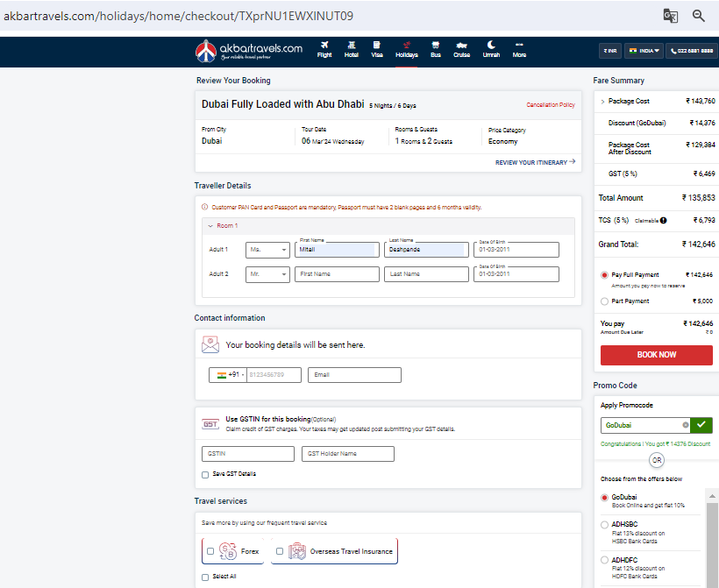Screen dimensions: 719x588
Task: Click the browser address bar URL
Action: [178, 16]
